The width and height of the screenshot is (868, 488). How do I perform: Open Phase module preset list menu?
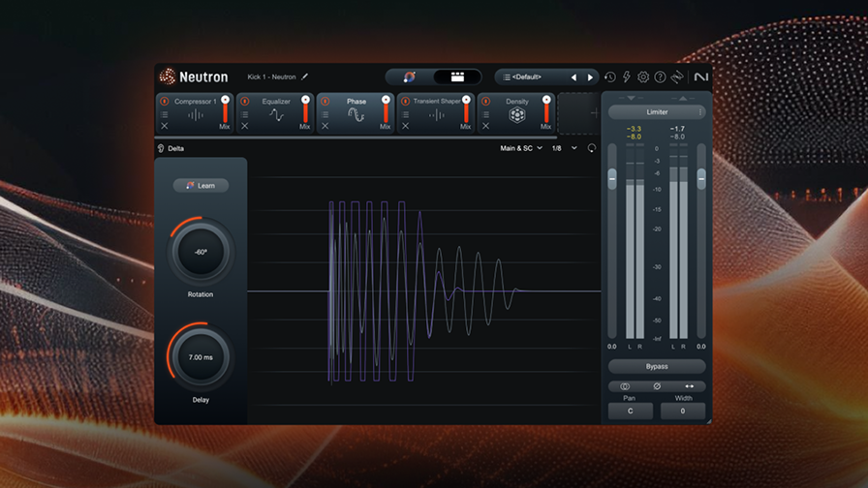tap(325, 114)
